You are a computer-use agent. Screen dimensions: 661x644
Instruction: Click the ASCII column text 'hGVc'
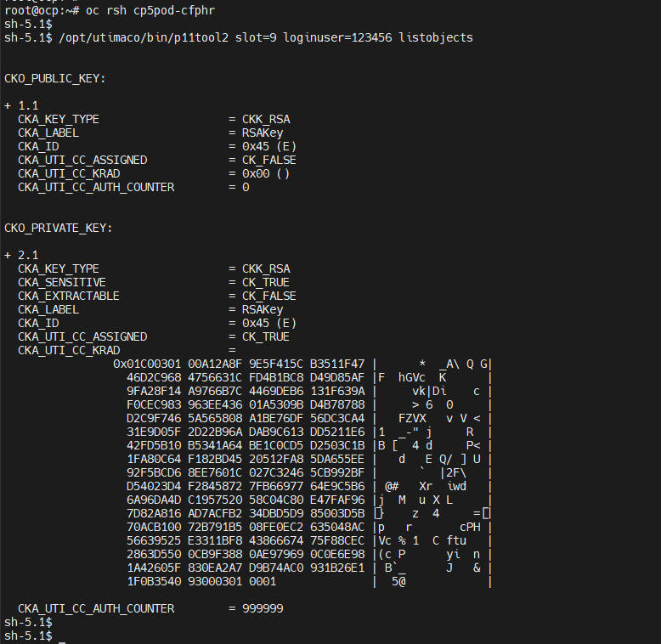(412, 377)
